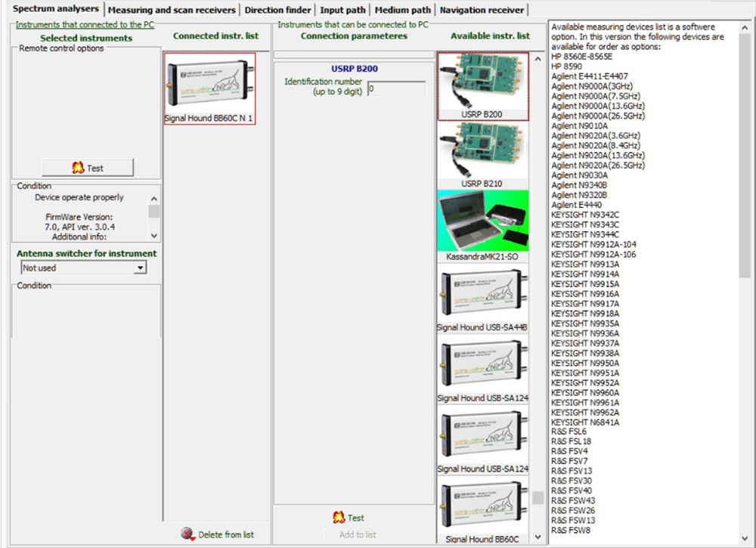Switch to the Input path tab
Screen dimensions: 756x548
click(x=342, y=10)
